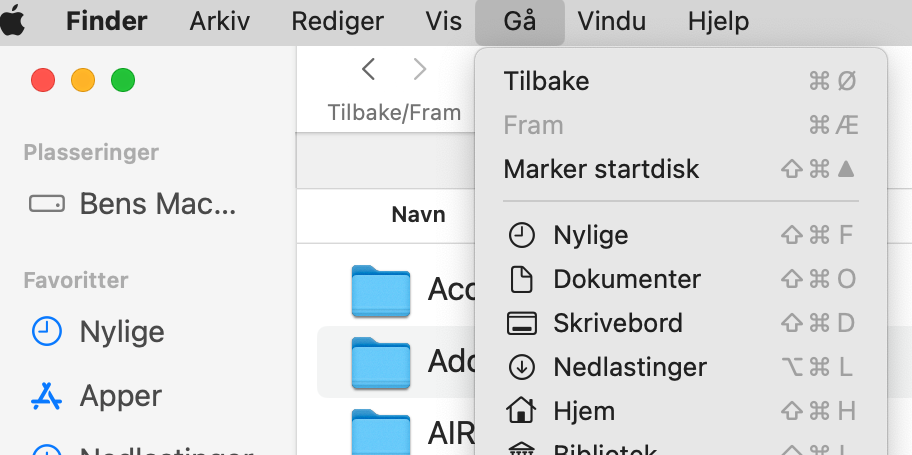
Task: Choose Marker startdisk in the menu
Action: pos(601,169)
